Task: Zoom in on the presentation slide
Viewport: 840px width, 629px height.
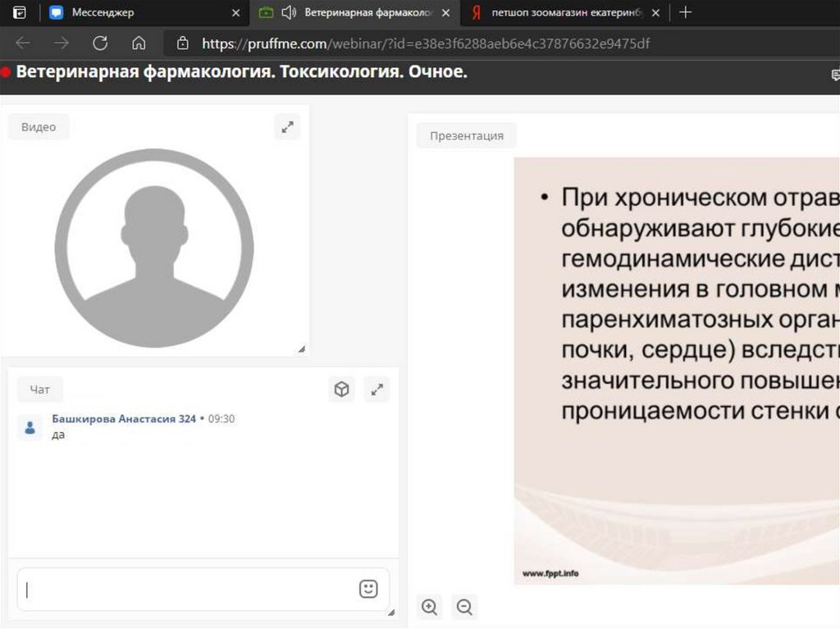Action: [429, 607]
